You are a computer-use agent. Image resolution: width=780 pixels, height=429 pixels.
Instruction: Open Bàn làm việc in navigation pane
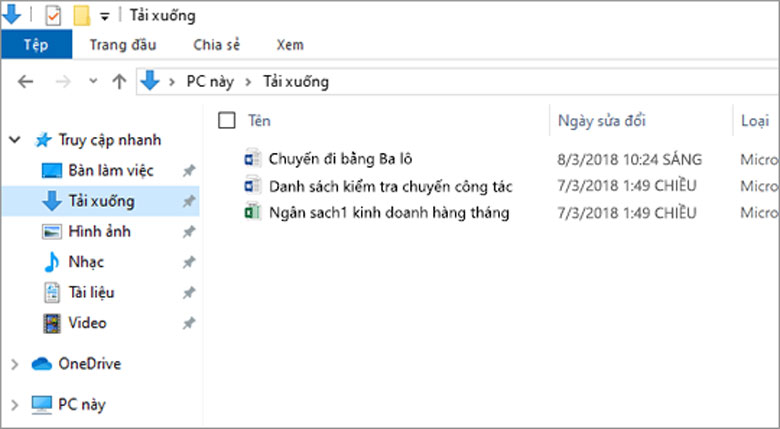[x=111, y=171]
